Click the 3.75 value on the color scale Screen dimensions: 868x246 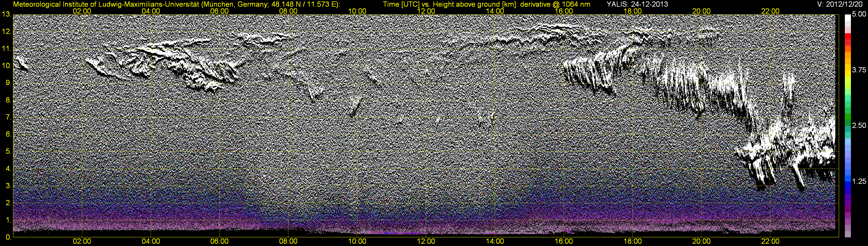[859, 70]
